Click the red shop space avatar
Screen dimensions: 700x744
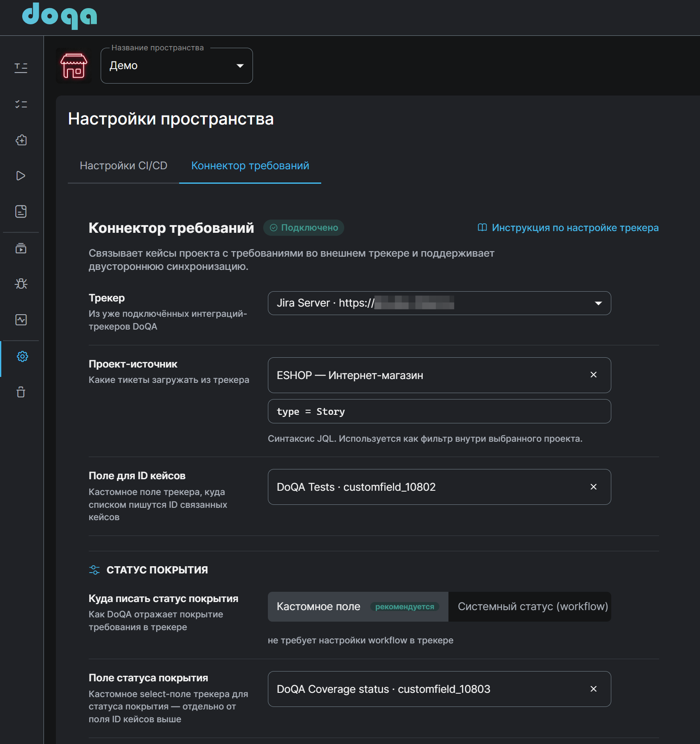coord(74,66)
